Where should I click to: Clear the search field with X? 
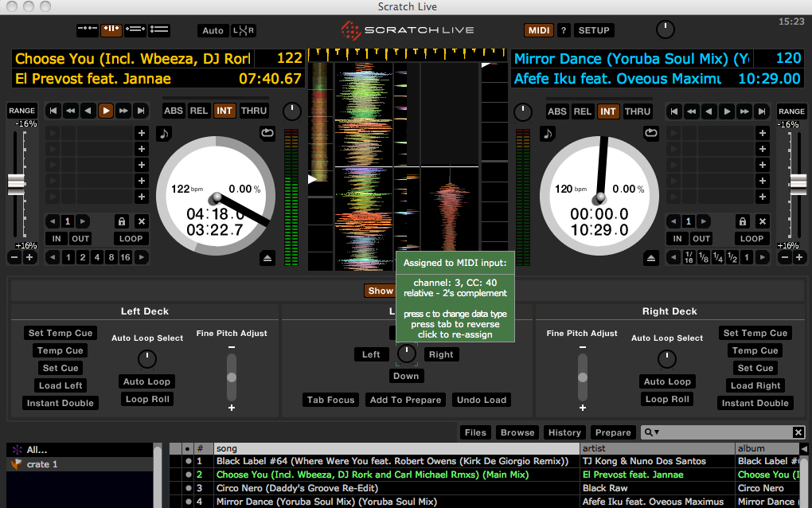coord(798,432)
